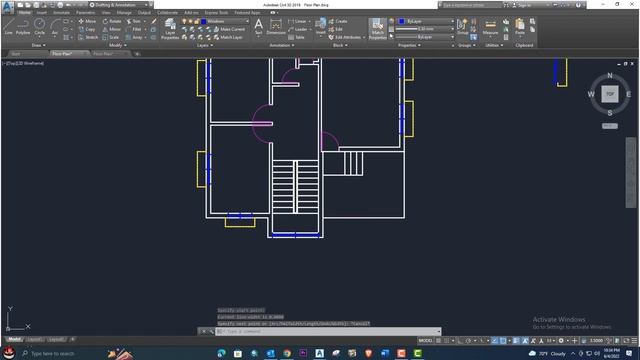Viewport: 640px width, 360px height.
Task: Toggle clean screen in status bar
Action: coord(626,340)
